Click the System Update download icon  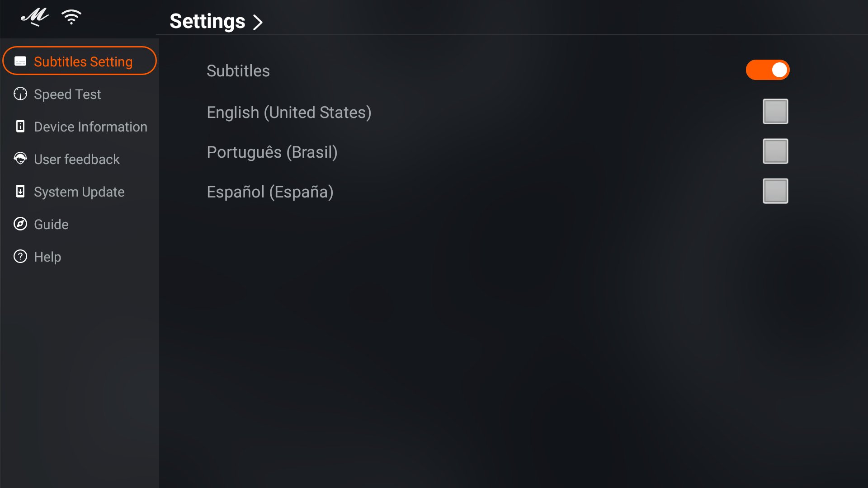pos(20,192)
